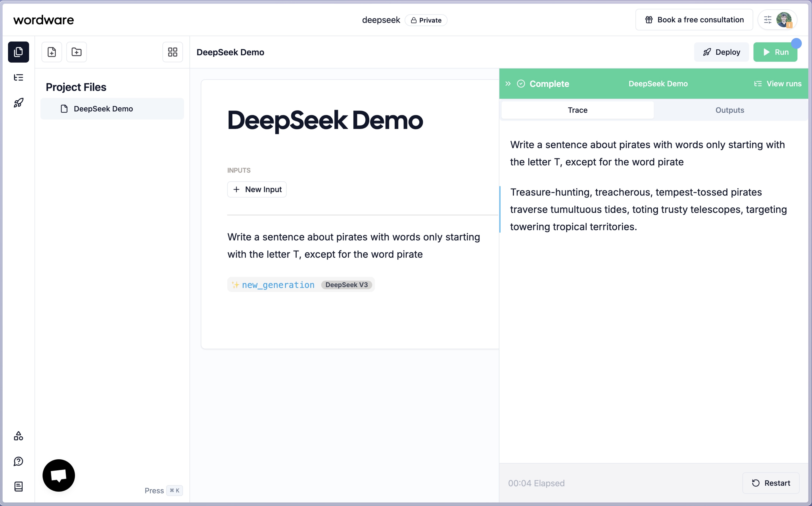Viewport: 812px width, 506px height.
Task: Click the new folder icon
Action: [76, 52]
